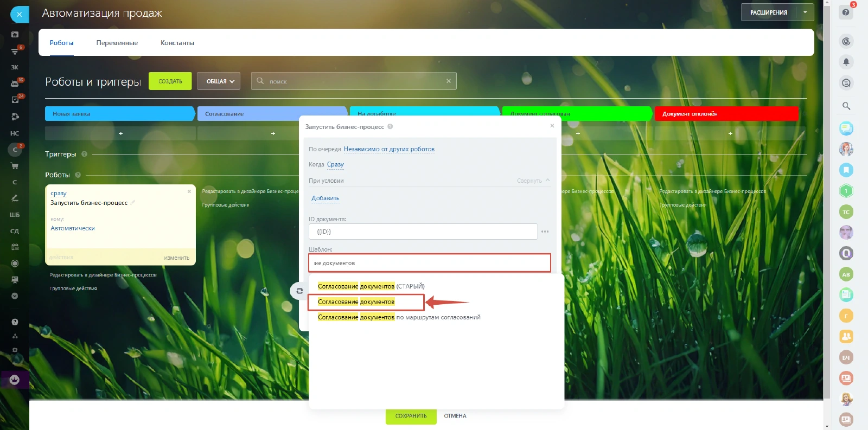Viewport: 868px width, 430px height.
Task: Open help icon next to Триггеры heading
Action: click(x=84, y=154)
